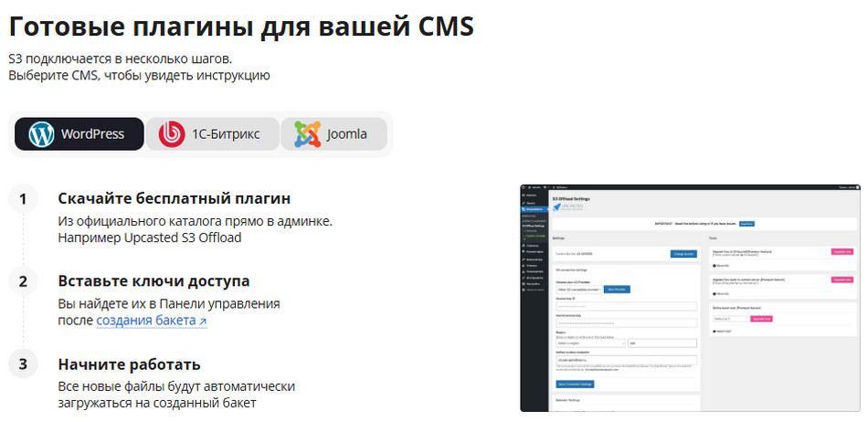The image size is (868, 422).
Task: Click the step title "Вставьте ключи доступа"
Action: point(153,281)
